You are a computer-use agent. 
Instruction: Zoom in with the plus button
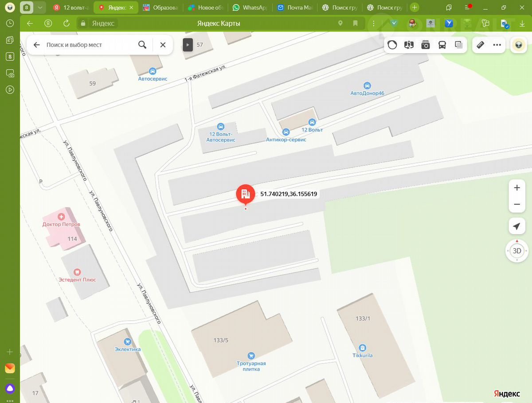[x=516, y=188]
